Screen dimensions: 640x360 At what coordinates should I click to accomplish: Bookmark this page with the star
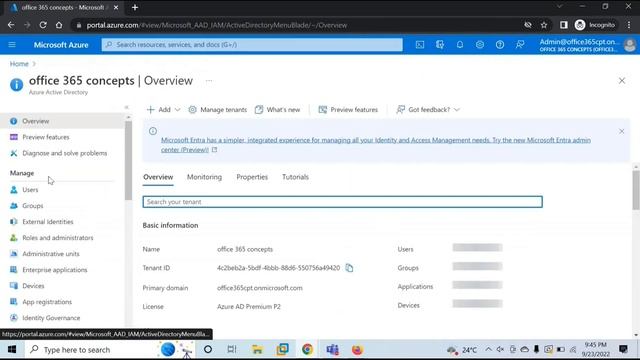point(544,25)
